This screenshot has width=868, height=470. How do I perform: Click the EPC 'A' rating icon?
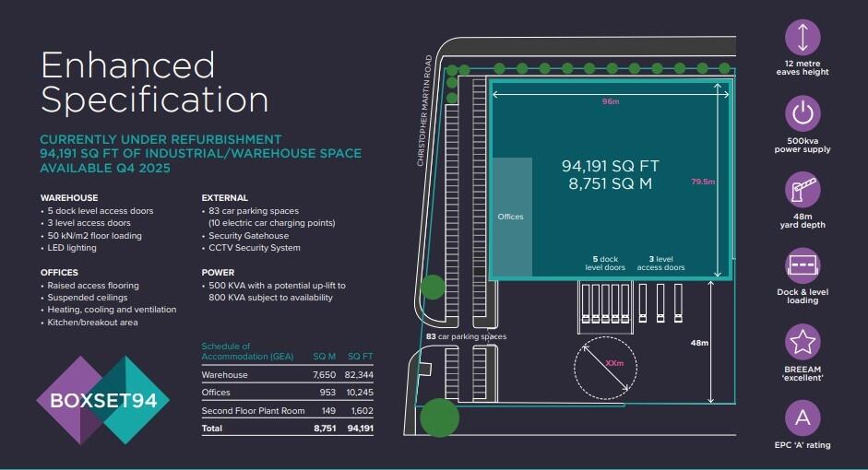click(x=803, y=418)
